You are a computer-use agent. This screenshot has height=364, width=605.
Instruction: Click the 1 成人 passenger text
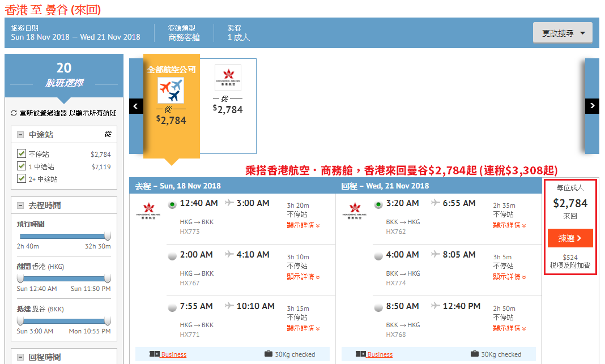click(238, 37)
